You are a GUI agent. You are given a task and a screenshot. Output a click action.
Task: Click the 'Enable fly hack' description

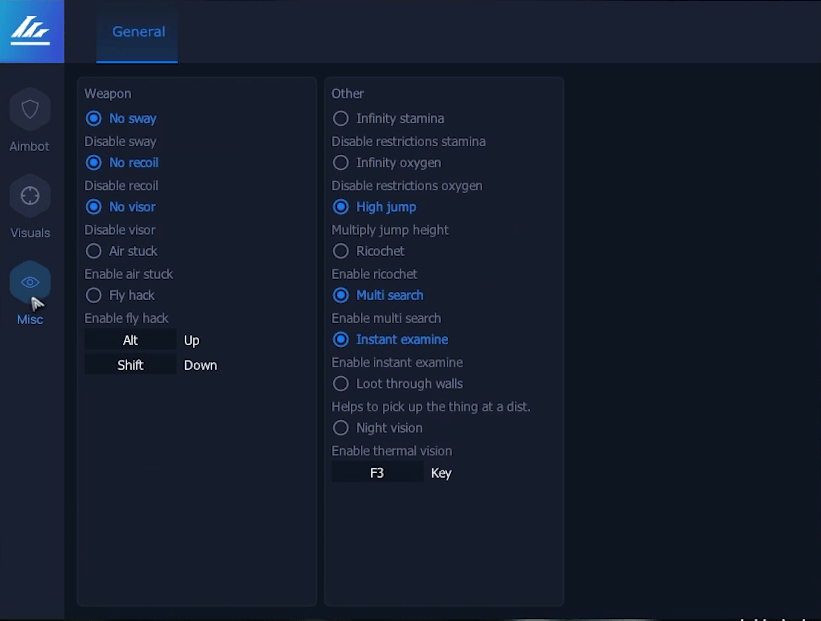pos(126,318)
